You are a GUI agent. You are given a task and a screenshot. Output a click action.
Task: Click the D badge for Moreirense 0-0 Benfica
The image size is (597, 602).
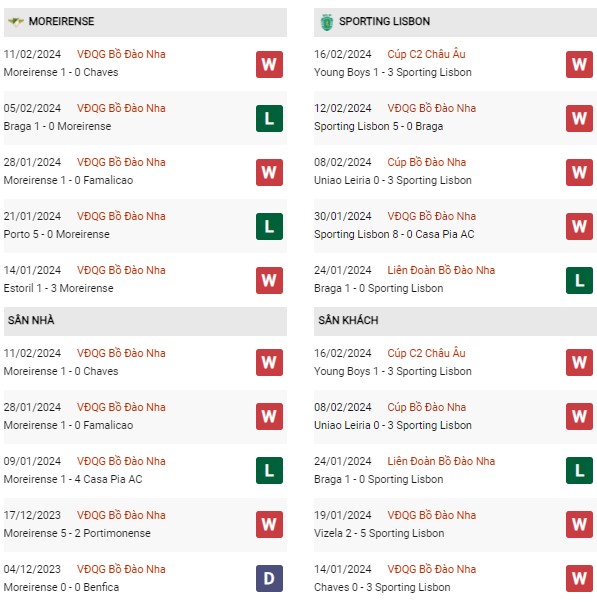tap(269, 578)
